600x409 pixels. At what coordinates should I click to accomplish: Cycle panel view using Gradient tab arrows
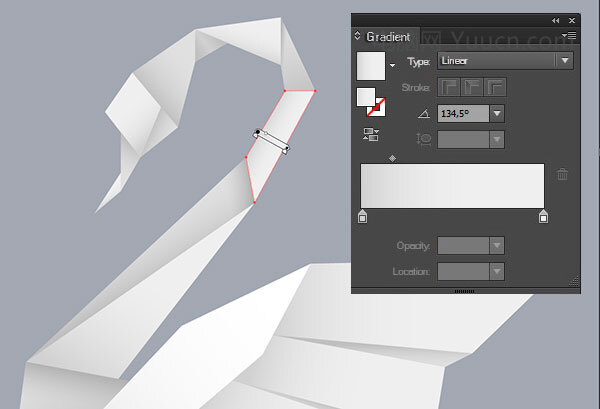[357, 36]
